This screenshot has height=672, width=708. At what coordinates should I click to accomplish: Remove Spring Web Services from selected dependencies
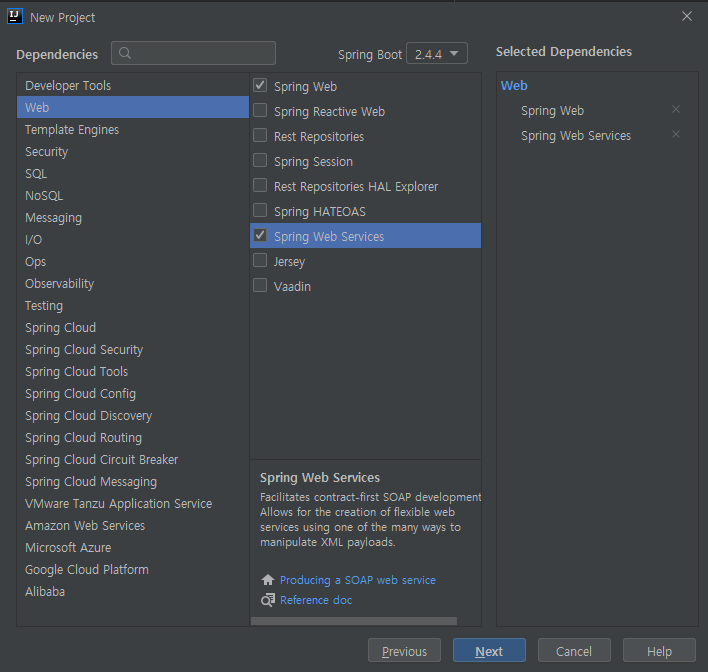tap(675, 134)
